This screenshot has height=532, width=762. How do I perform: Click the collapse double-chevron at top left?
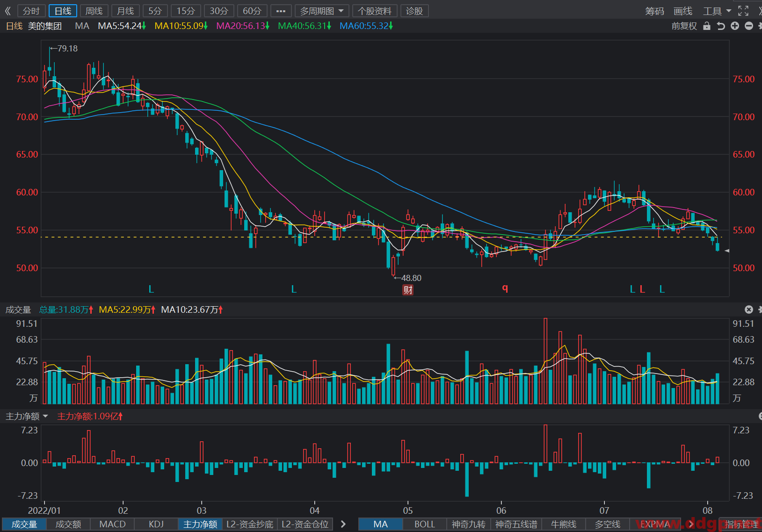(x=7, y=11)
